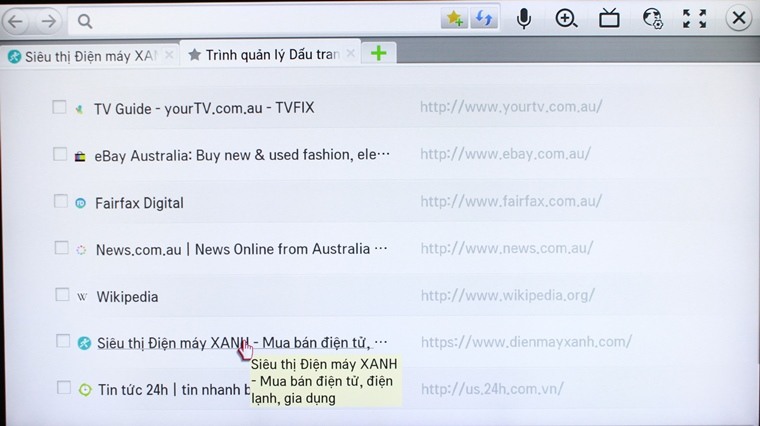
Task: Click the search magnifier icon in address bar
Action: coord(85,21)
